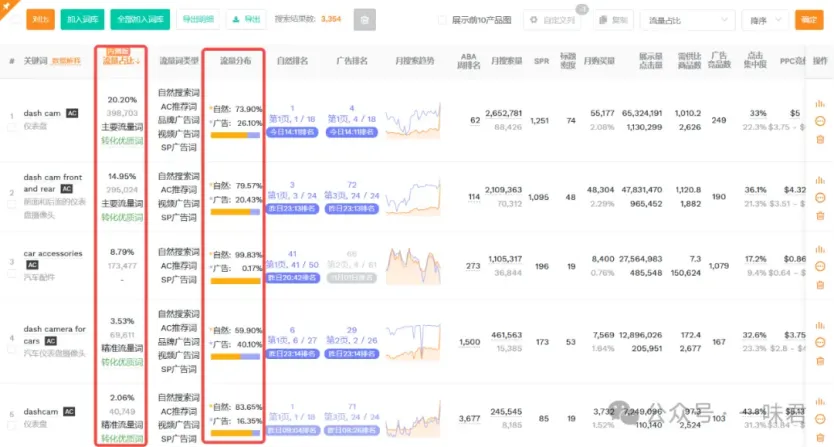
Task: Sort by the 流量占比 column header
Action: pyautogui.click(x=121, y=61)
